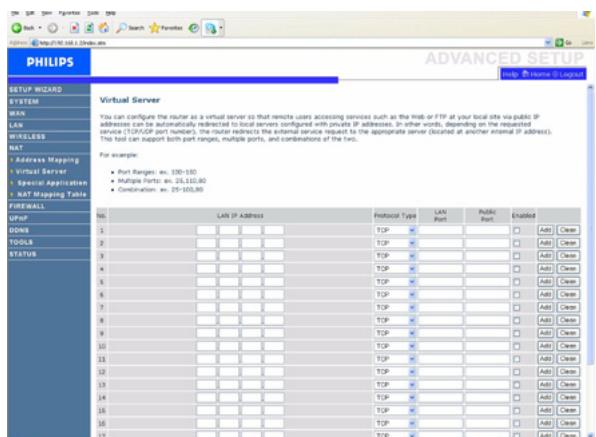Viewport: 596px width, 437px height.
Task: Open NAT Mapping Table in sidebar
Action: [52, 195]
